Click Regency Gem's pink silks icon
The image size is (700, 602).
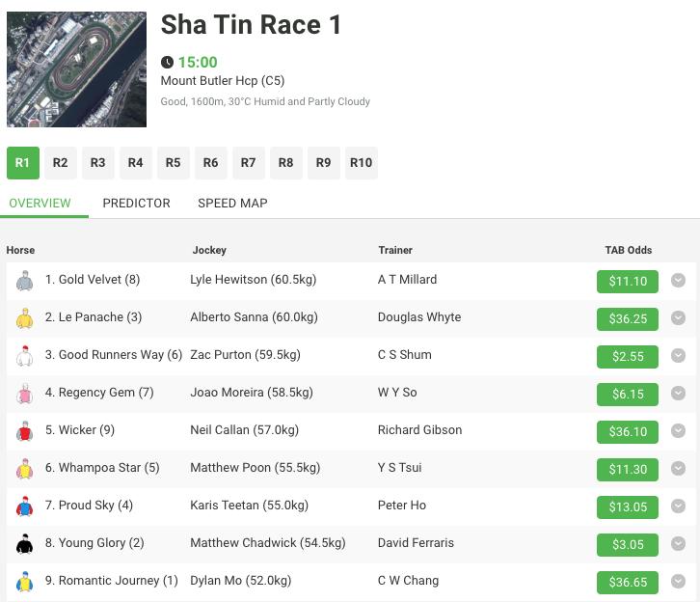click(24, 393)
